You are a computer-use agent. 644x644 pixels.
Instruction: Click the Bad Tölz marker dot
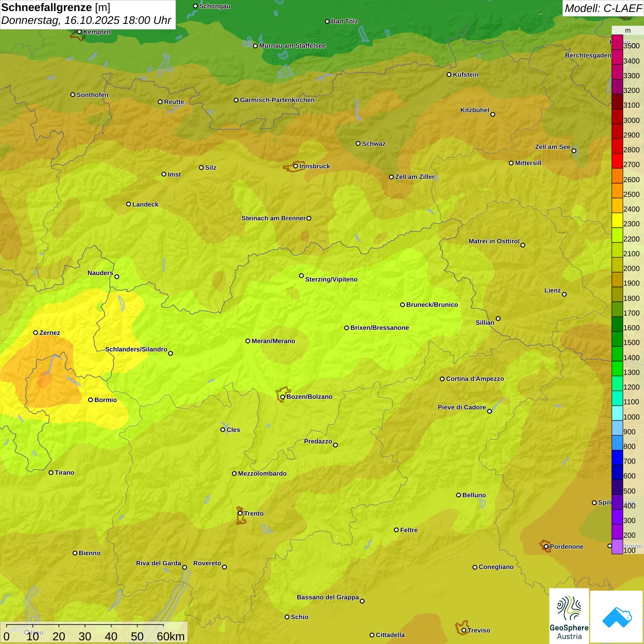coord(327,21)
